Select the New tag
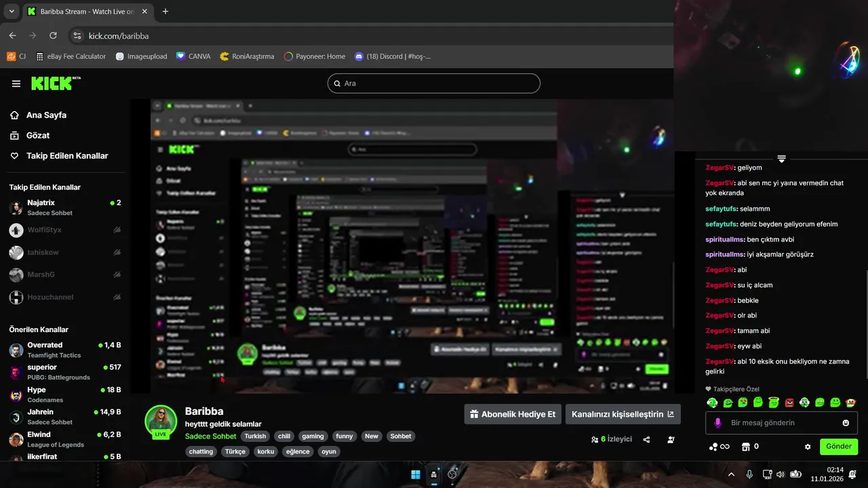This screenshot has height=488, width=868. [x=372, y=436]
